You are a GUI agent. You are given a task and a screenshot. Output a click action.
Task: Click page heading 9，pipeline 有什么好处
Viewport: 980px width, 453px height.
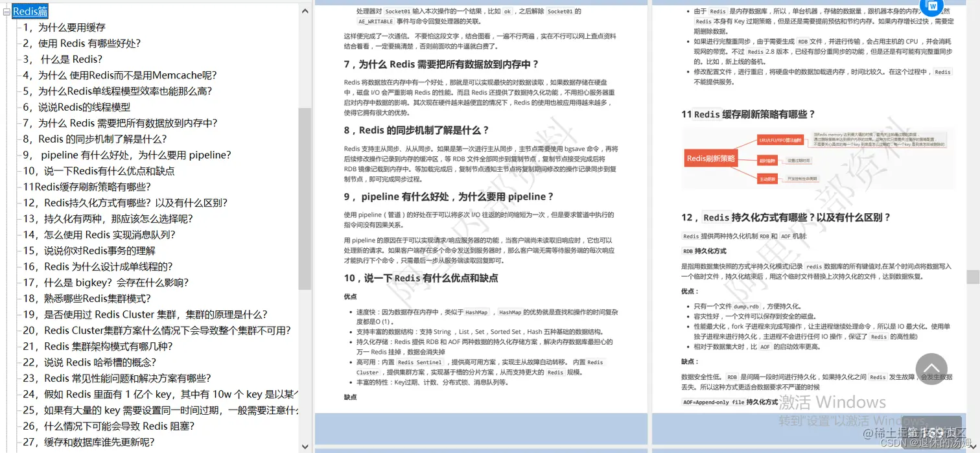(x=449, y=196)
